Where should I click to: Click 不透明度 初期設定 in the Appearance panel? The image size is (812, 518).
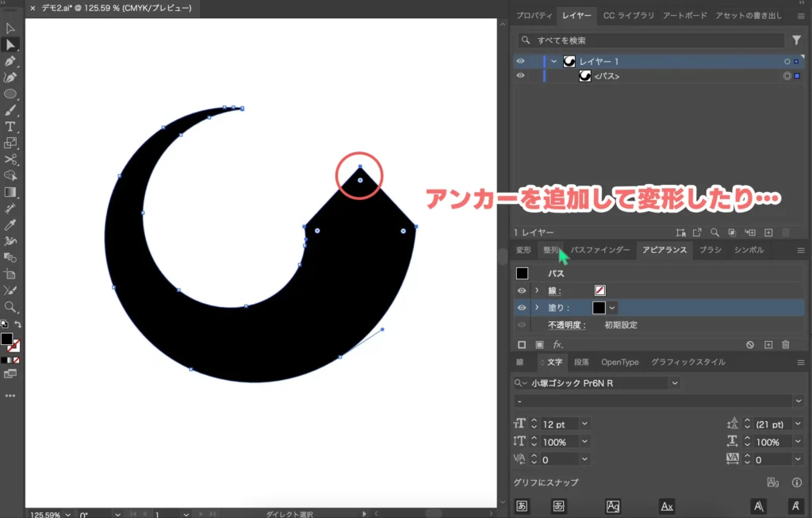point(620,324)
